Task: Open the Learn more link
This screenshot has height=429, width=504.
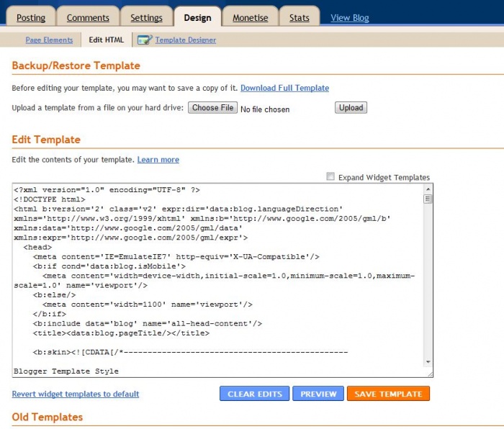Action: [158, 159]
